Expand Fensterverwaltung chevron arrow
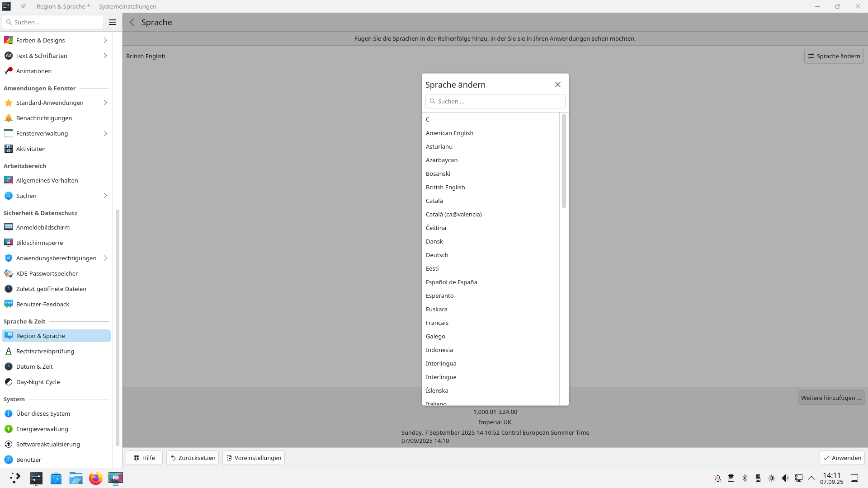The image size is (868, 488). tap(105, 133)
